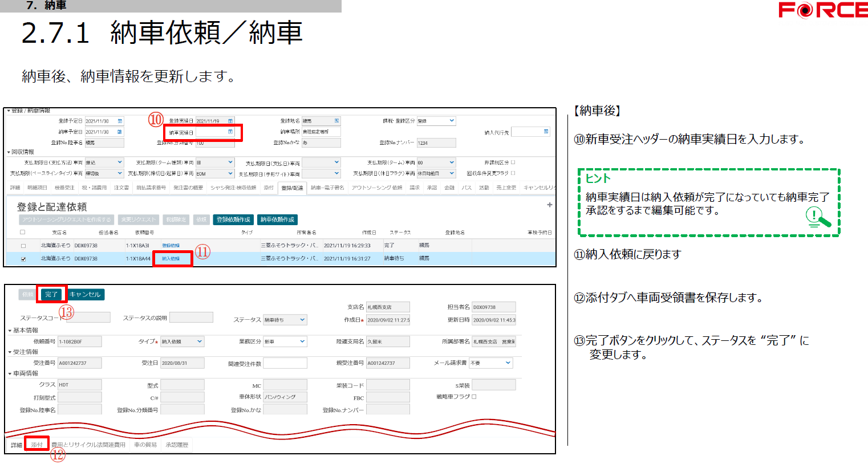Click plus icon in 登録と配達依頼 panel
868x468 pixels.
[550, 205]
